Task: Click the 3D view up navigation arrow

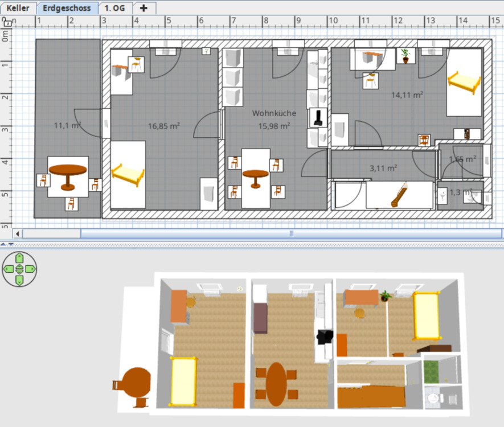Action: [19, 257]
